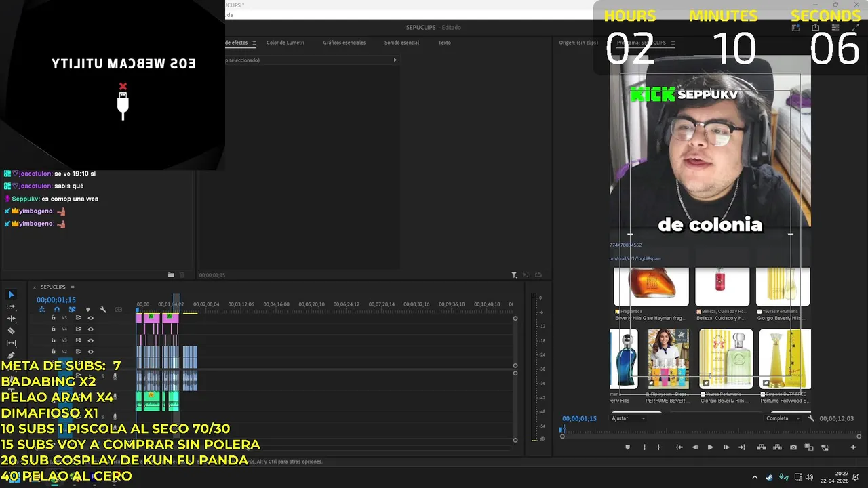Click the Effect Controls filter funnel icon
This screenshot has width=868, height=488.
tap(514, 274)
